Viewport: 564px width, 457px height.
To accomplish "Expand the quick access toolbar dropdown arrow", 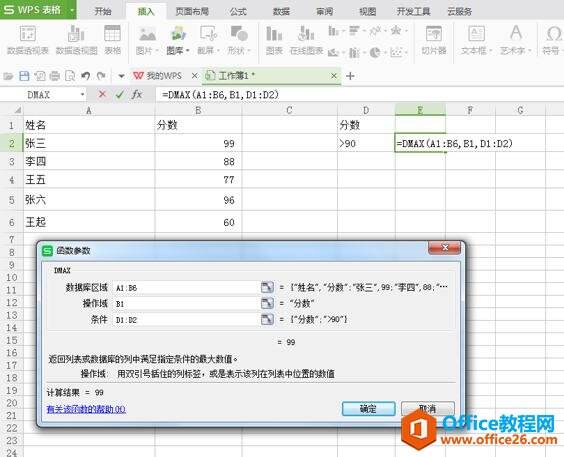I will pyautogui.click(x=121, y=76).
